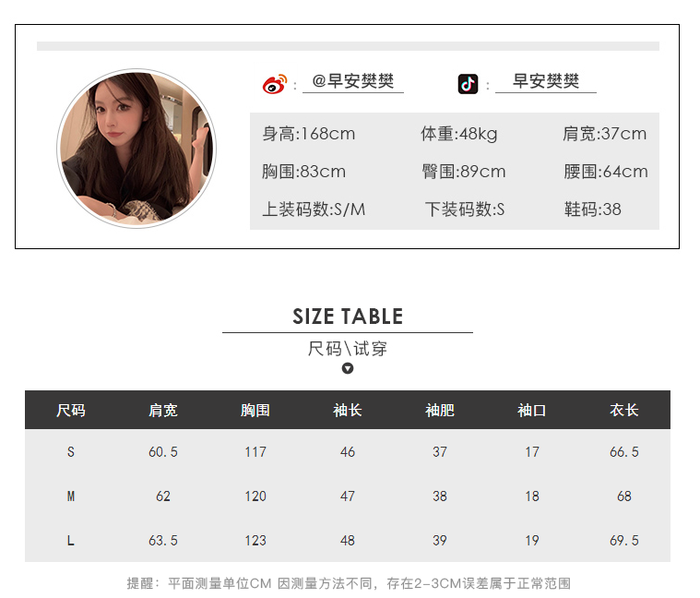Select size L row label
Screen dimensions: 700x598
tap(71, 541)
